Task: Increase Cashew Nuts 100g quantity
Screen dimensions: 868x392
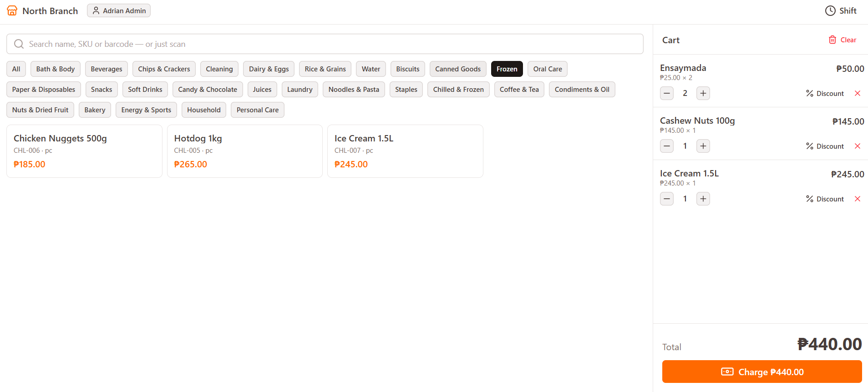Action: point(703,146)
